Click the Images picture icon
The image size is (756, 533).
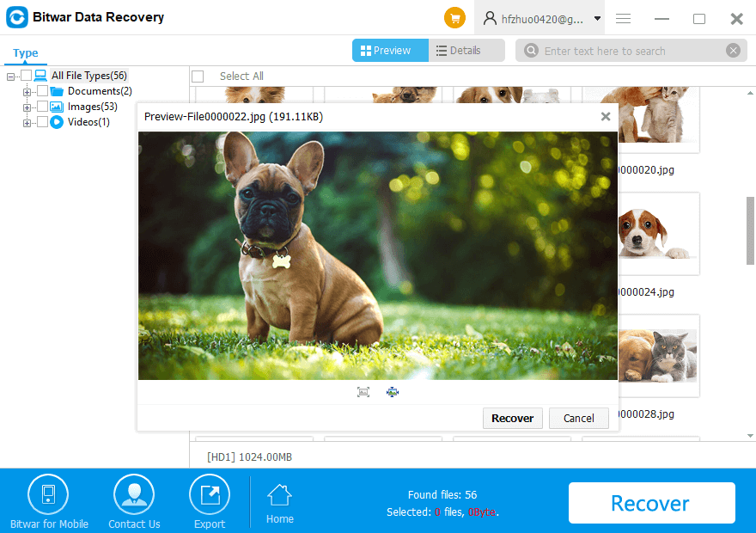coord(57,107)
